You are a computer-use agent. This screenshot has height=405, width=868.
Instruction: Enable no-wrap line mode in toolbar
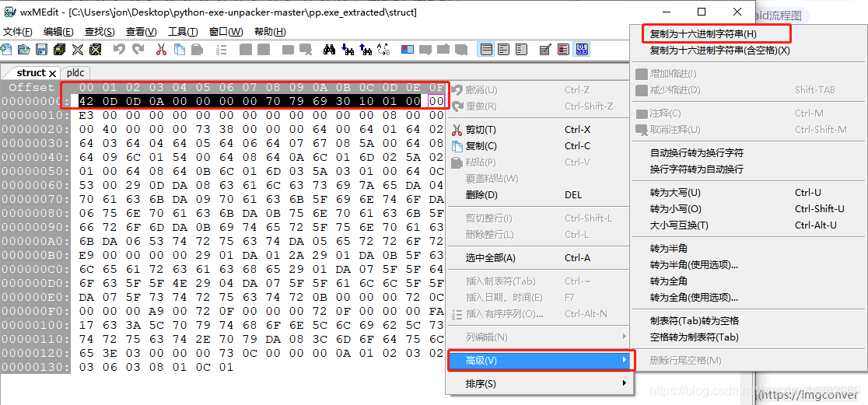[x=486, y=49]
